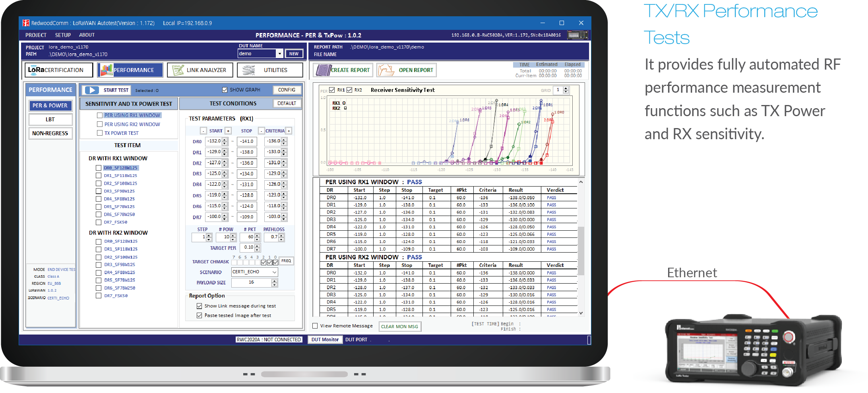Check DR3_SF9BW125 under RX2 window
Screen dimensions: 868x393
point(99,265)
